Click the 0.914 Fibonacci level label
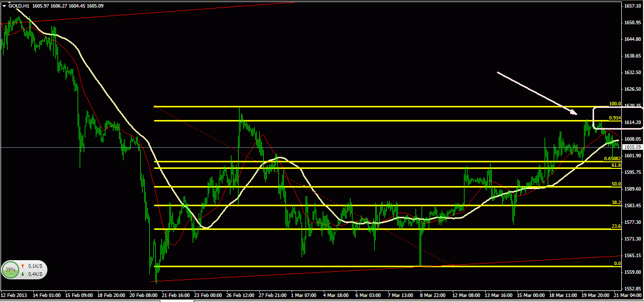This screenshot has height=302, width=644. click(x=615, y=117)
